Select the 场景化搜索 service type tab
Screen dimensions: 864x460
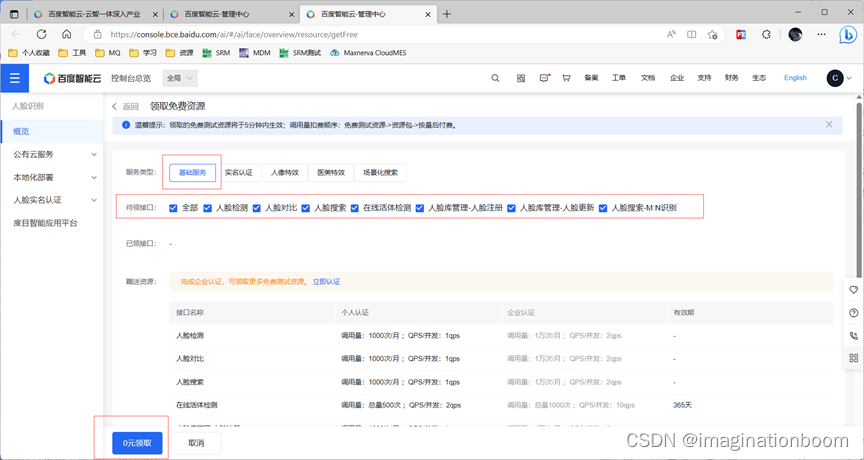pos(380,172)
